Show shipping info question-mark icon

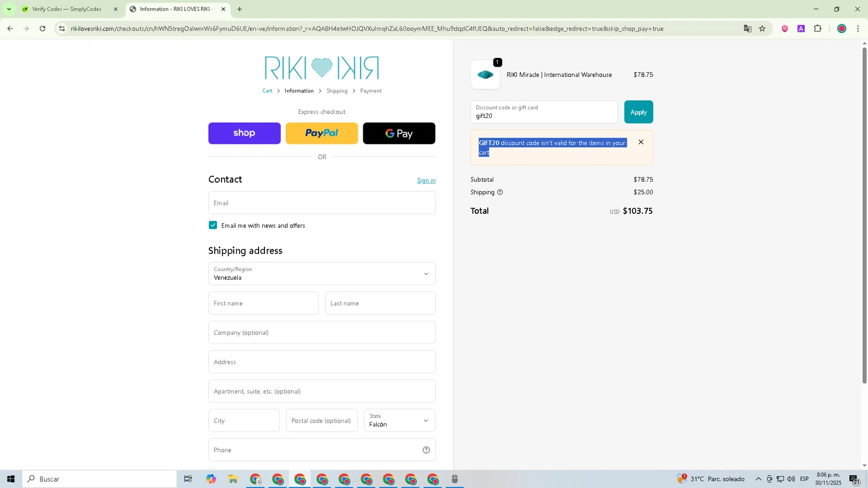(x=500, y=193)
